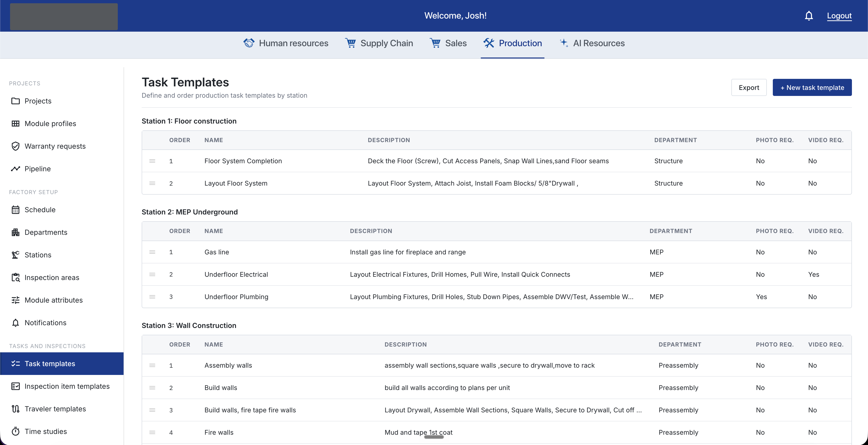This screenshot has height=445, width=868.
Task: Click the Pipeline trend line icon
Action: tap(16, 169)
